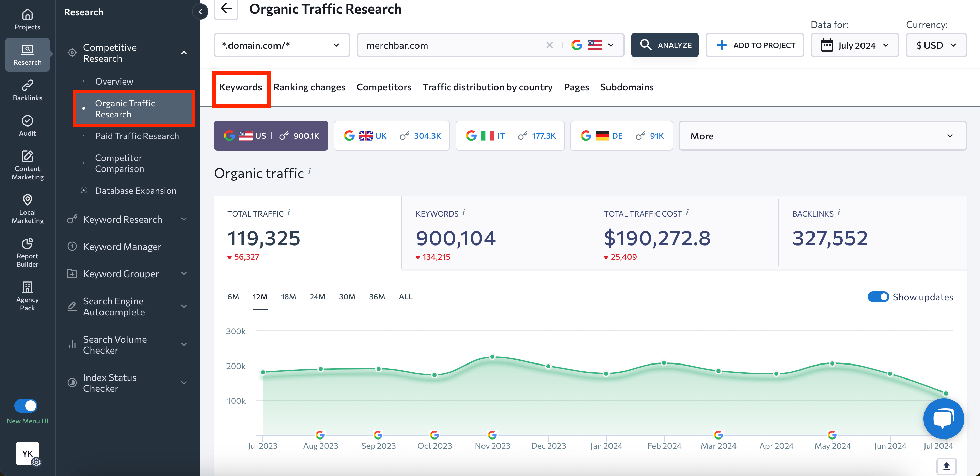
Task: Open the live chat bubble
Action: pyautogui.click(x=944, y=419)
